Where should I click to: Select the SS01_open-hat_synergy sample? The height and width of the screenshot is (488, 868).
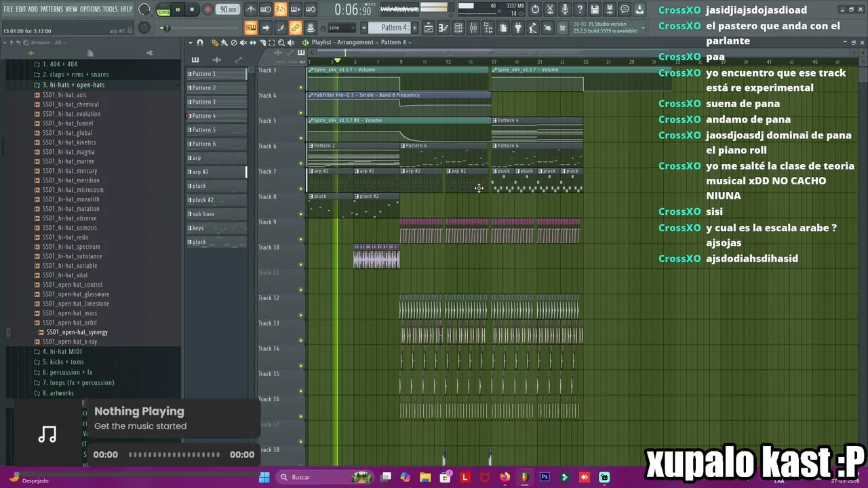(x=77, y=332)
